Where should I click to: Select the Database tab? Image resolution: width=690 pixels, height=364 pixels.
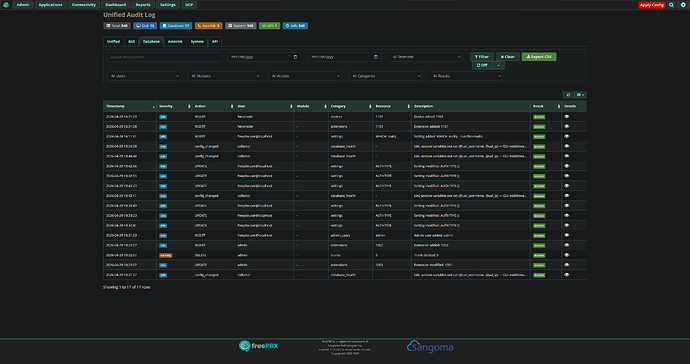click(x=151, y=41)
